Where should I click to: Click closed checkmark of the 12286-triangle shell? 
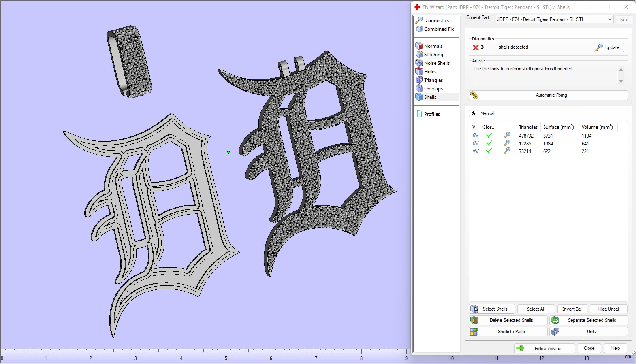pyautogui.click(x=489, y=143)
